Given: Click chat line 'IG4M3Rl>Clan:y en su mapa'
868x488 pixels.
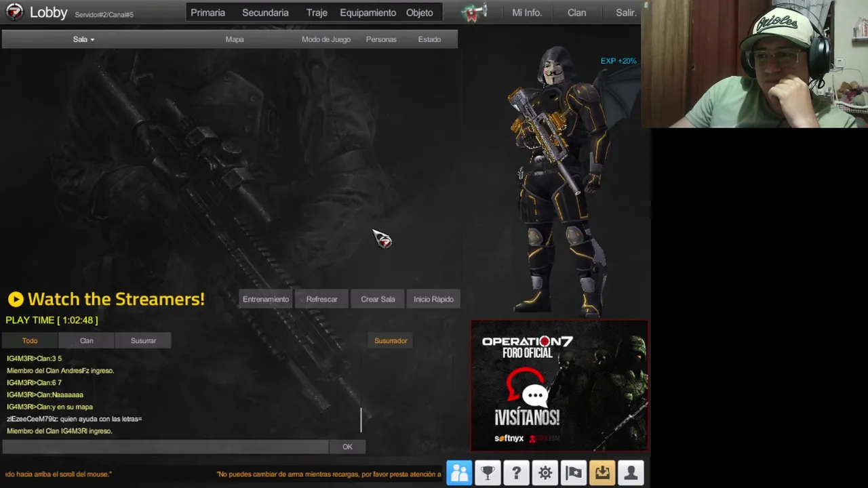Looking at the screenshot, I should coord(50,407).
